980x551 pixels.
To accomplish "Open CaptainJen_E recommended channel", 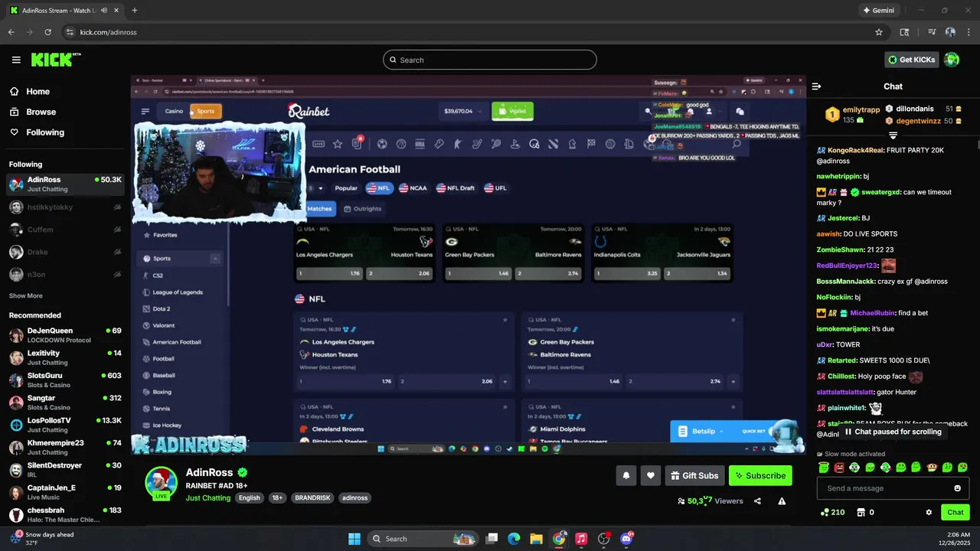I will tap(64, 492).
